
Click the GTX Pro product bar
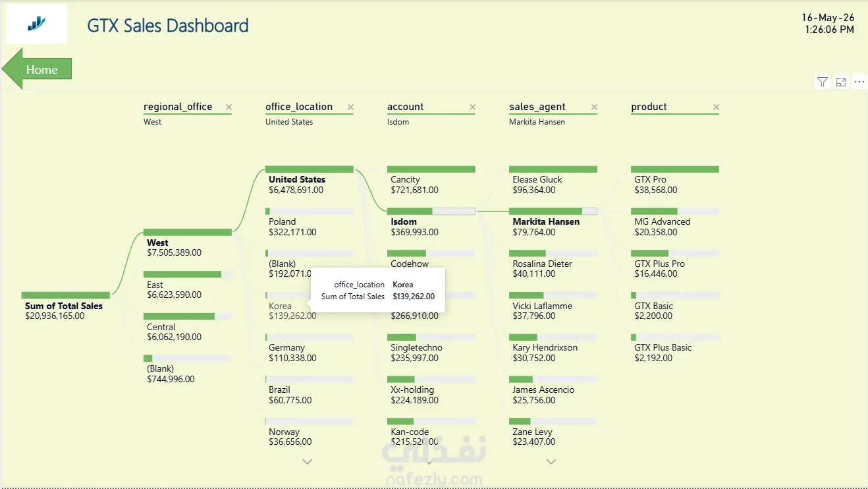[x=675, y=169]
